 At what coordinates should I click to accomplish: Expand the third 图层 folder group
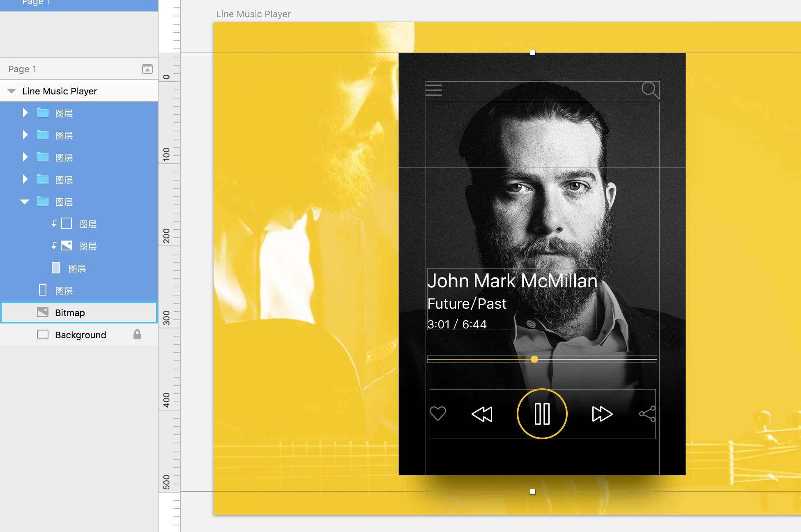pos(25,157)
